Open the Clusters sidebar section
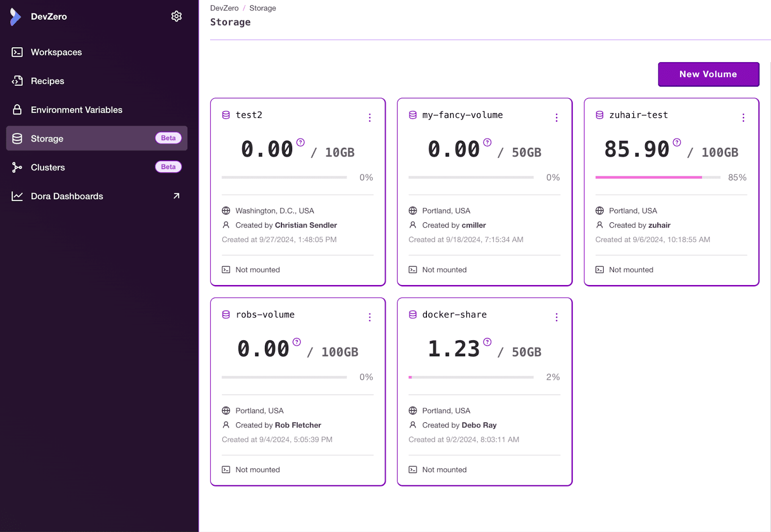The height and width of the screenshot is (532, 771). point(48,168)
